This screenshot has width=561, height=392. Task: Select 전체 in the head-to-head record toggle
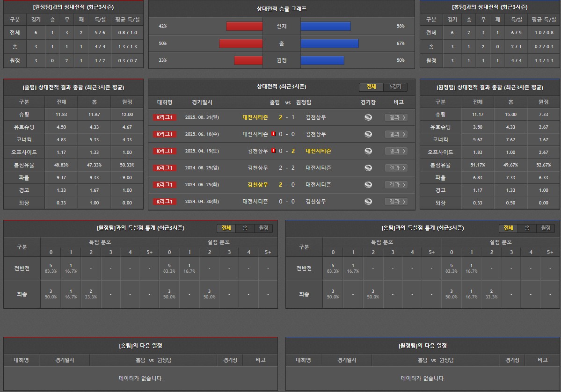click(371, 87)
